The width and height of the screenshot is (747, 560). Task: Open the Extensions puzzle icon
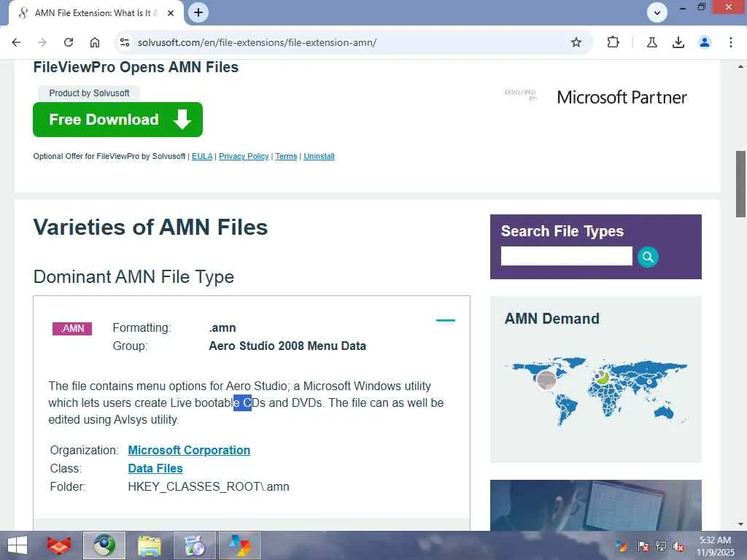click(613, 42)
